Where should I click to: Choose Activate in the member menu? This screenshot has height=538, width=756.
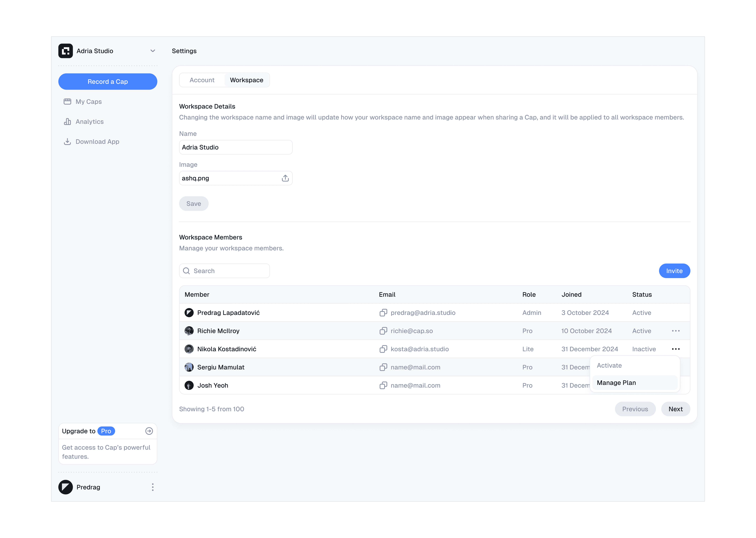pyautogui.click(x=609, y=365)
